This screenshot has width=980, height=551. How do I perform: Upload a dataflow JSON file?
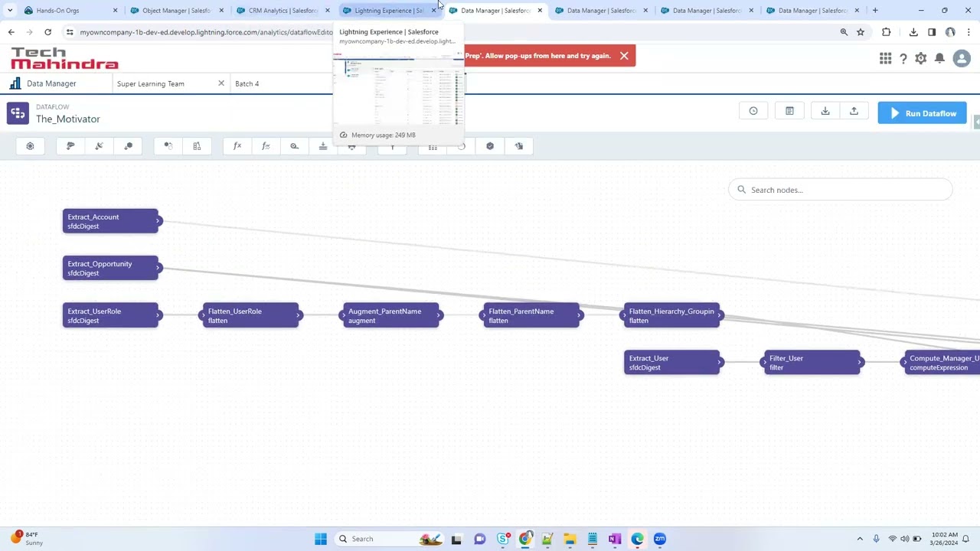(x=854, y=112)
